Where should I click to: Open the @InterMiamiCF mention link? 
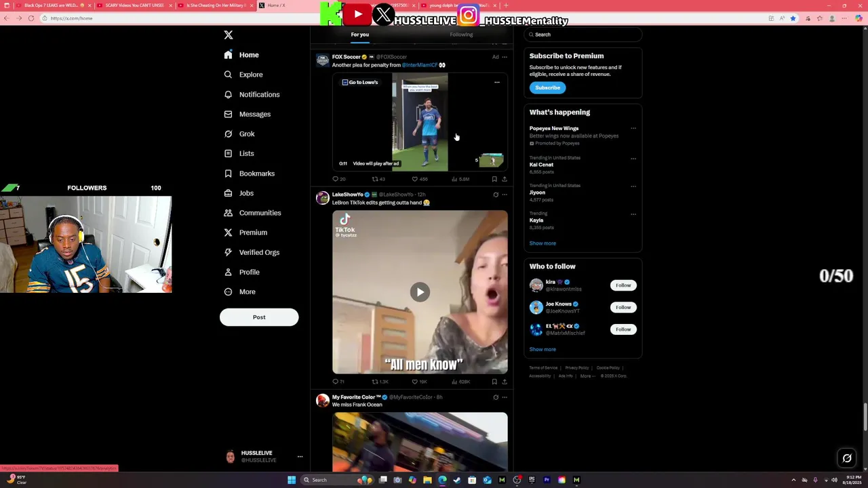pyautogui.click(x=420, y=65)
